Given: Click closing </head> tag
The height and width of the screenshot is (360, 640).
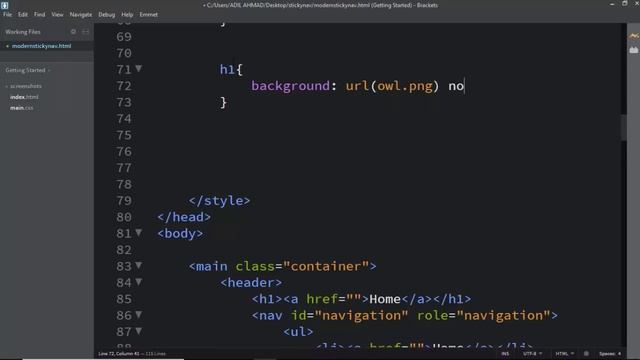Looking at the screenshot, I should pos(184,217).
